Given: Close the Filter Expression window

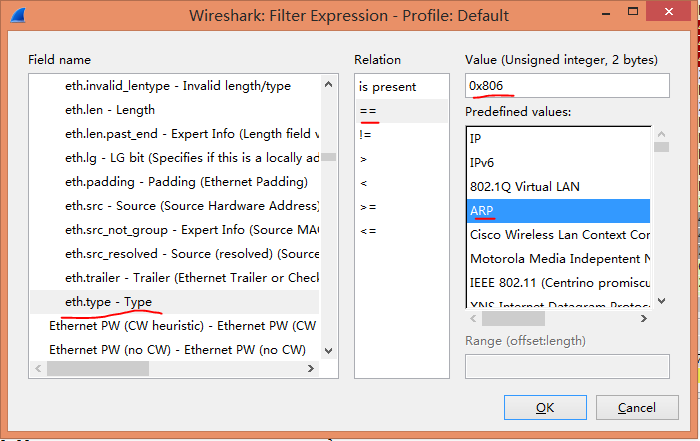Looking at the screenshot, I should point(669,11).
